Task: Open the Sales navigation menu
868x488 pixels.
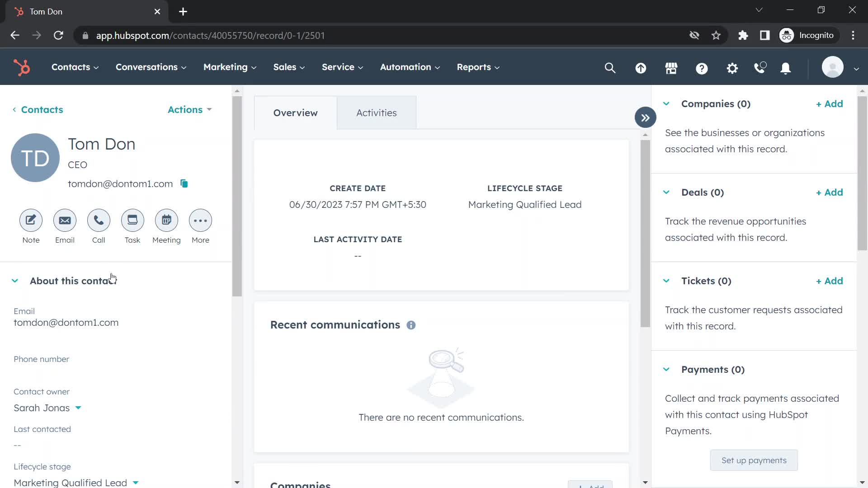Action: tap(289, 67)
